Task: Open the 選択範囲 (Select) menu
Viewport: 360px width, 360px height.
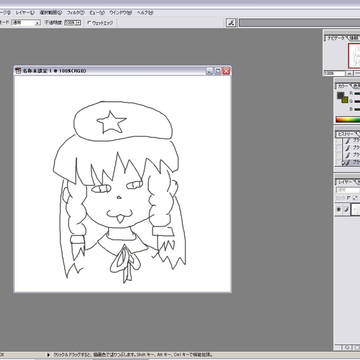Action: [51, 13]
